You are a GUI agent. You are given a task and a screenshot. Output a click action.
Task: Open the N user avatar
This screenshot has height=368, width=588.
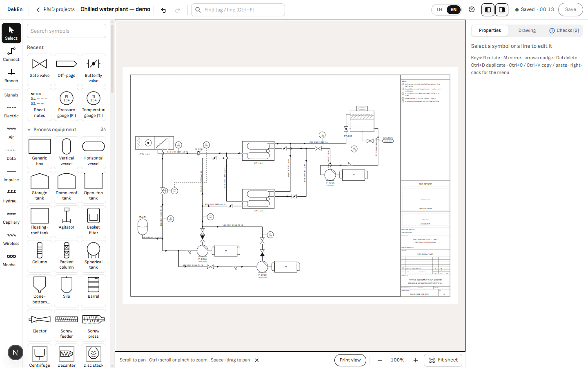(x=16, y=352)
